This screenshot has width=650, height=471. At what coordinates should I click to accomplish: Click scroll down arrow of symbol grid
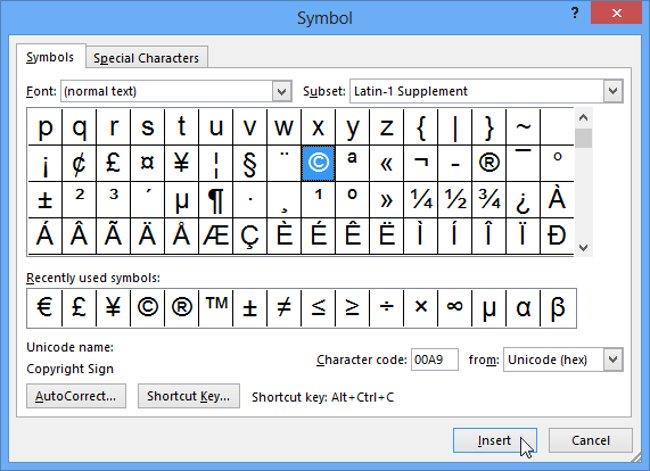tap(583, 248)
